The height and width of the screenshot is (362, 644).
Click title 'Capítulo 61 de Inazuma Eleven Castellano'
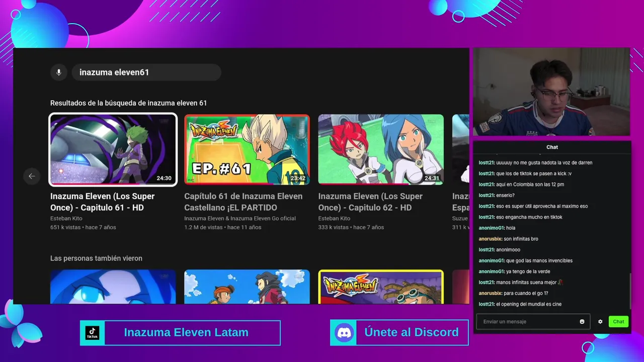244,202
